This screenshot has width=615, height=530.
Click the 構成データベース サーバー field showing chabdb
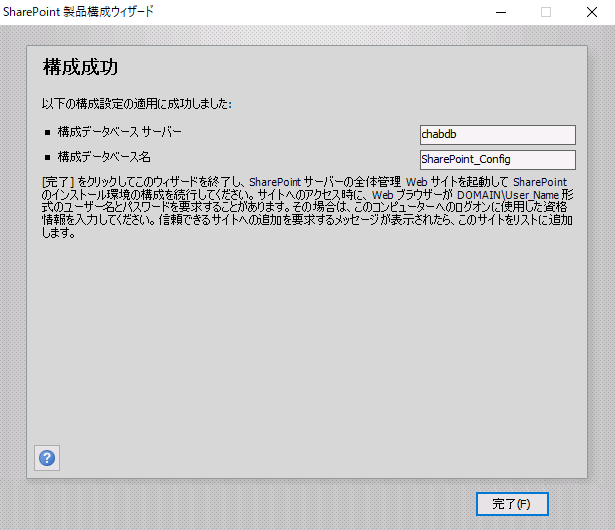pyautogui.click(x=497, y=135)
